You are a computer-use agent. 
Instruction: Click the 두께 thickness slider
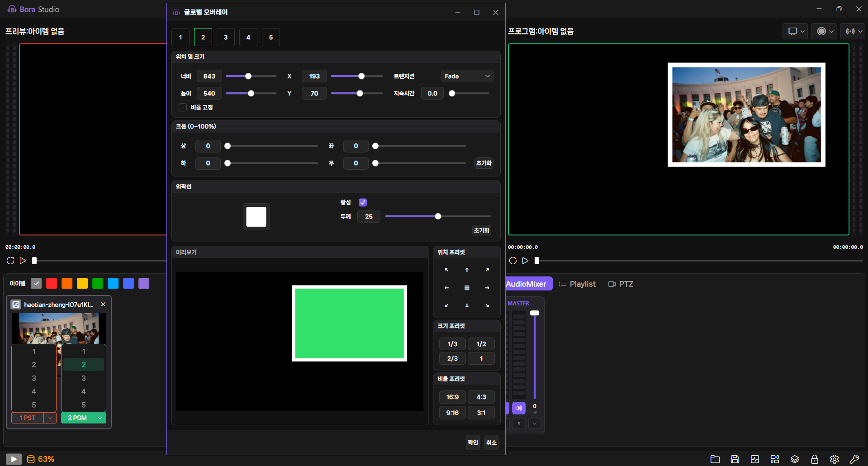[438, 216]
